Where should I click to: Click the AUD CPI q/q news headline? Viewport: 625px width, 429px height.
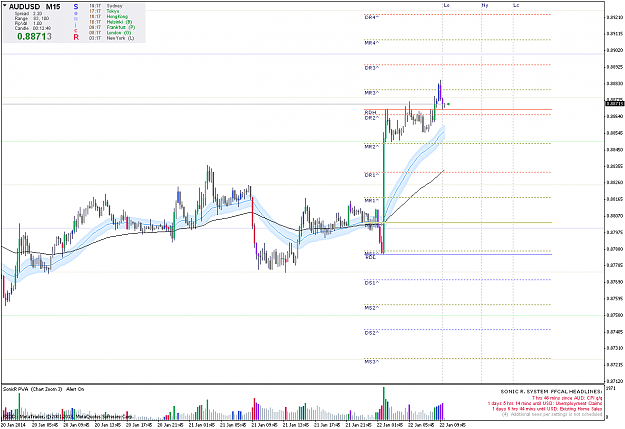click(567, 398)
